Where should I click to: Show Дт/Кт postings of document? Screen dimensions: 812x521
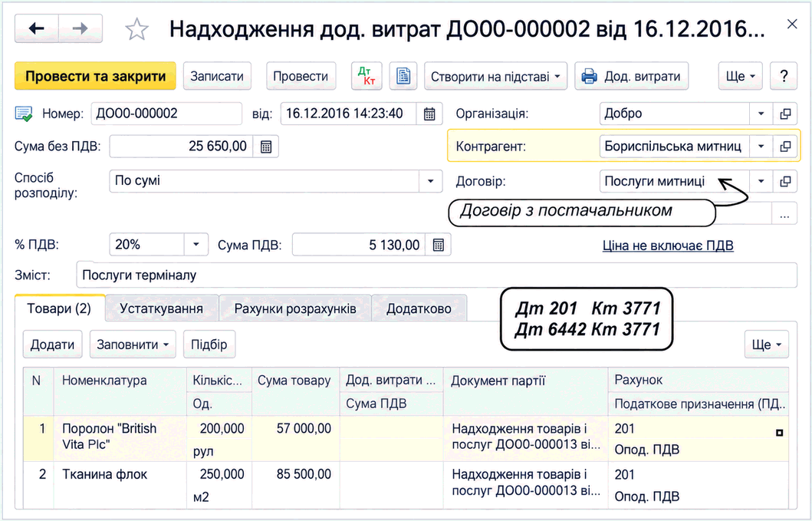[x=367, y=76]
